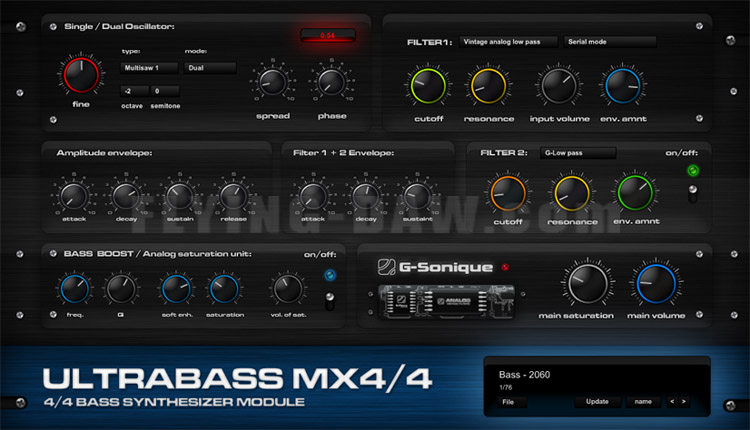Toggle the Filter 2 on/off switch
Viewport: 750px width, 430px height.
click(693, 193)
